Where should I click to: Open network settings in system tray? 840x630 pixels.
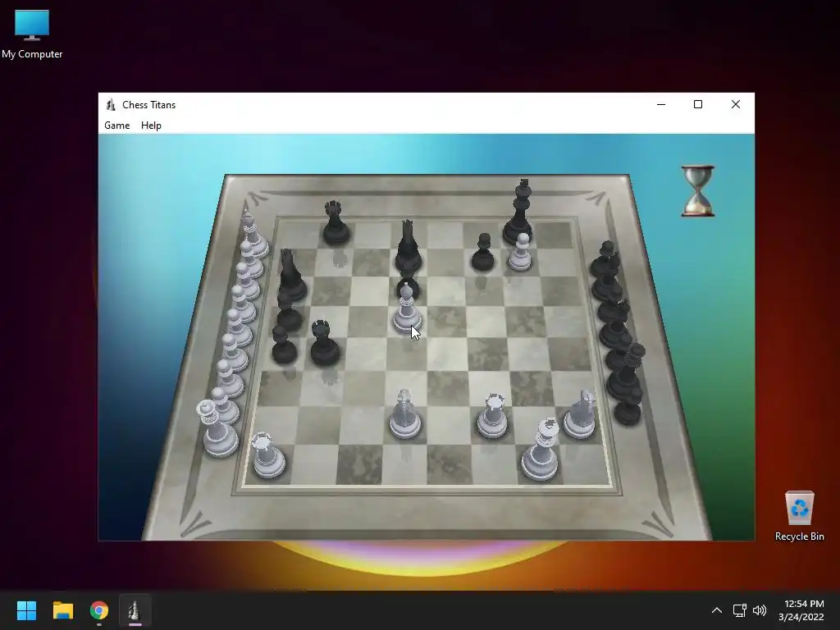click(x=740, y=610)
